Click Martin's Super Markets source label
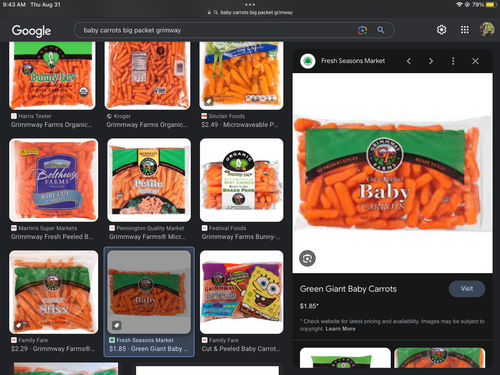 click(48, 228)
